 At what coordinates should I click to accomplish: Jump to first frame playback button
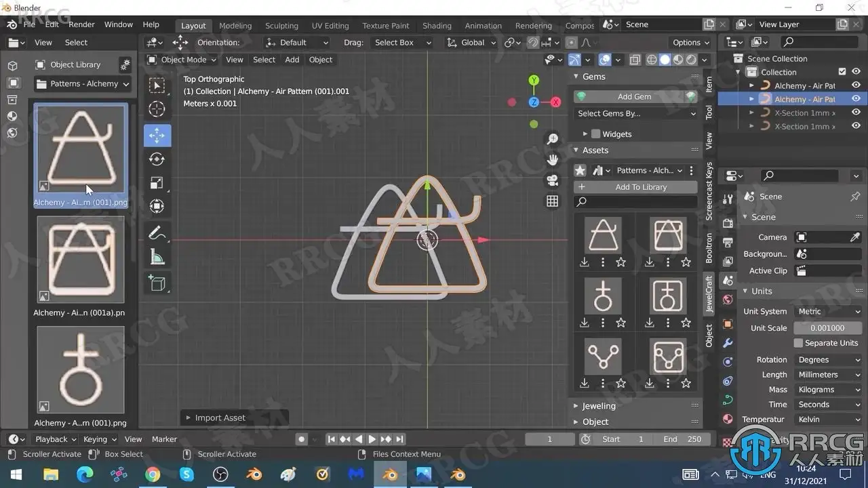coord(332,439)
